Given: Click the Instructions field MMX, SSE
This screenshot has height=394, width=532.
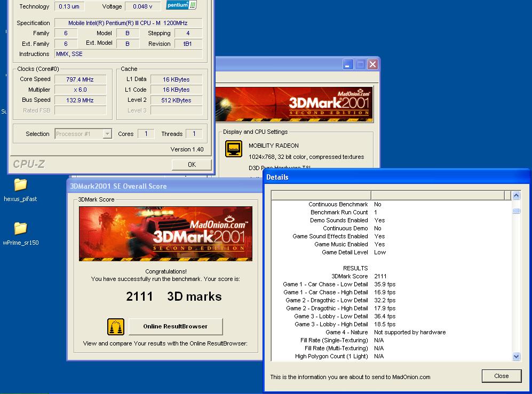Looking at the screenshot, I should coord(128,54).
